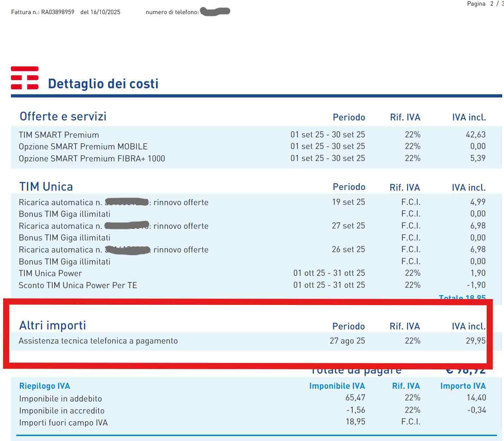Click the invoice date 16/10/2025
This screenshot has width=504, height=441.
click(105, 12)
